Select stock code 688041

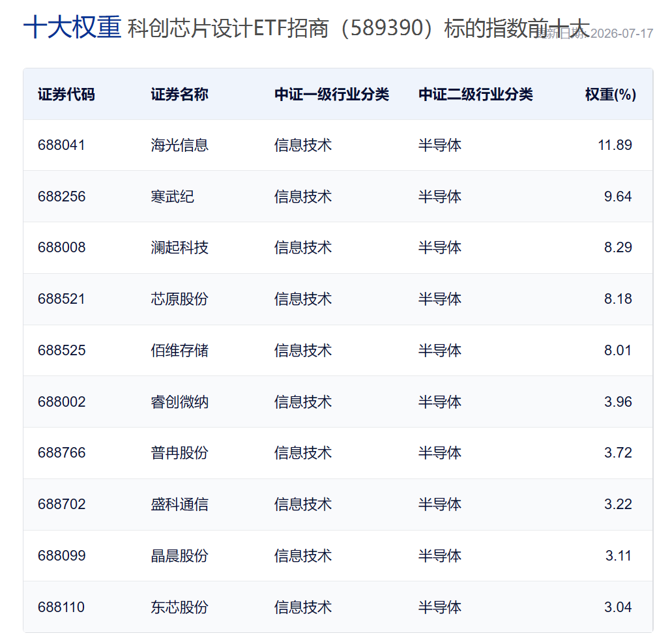pos(61,145)
